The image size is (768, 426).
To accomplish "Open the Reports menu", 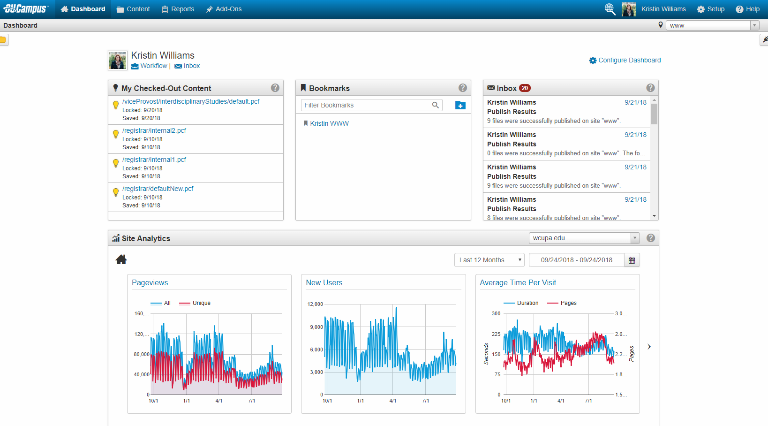I will 177,9.
